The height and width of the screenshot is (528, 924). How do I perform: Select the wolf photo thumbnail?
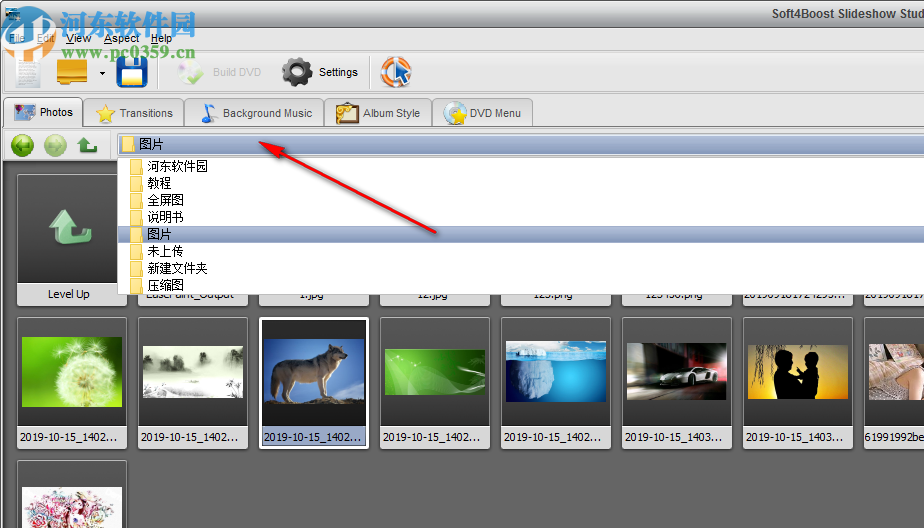(x=314, y=383)
